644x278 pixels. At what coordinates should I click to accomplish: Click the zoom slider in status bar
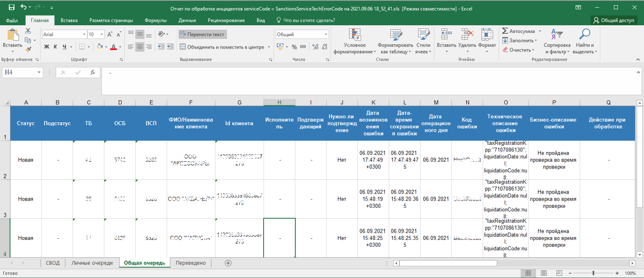click(593, 273)
